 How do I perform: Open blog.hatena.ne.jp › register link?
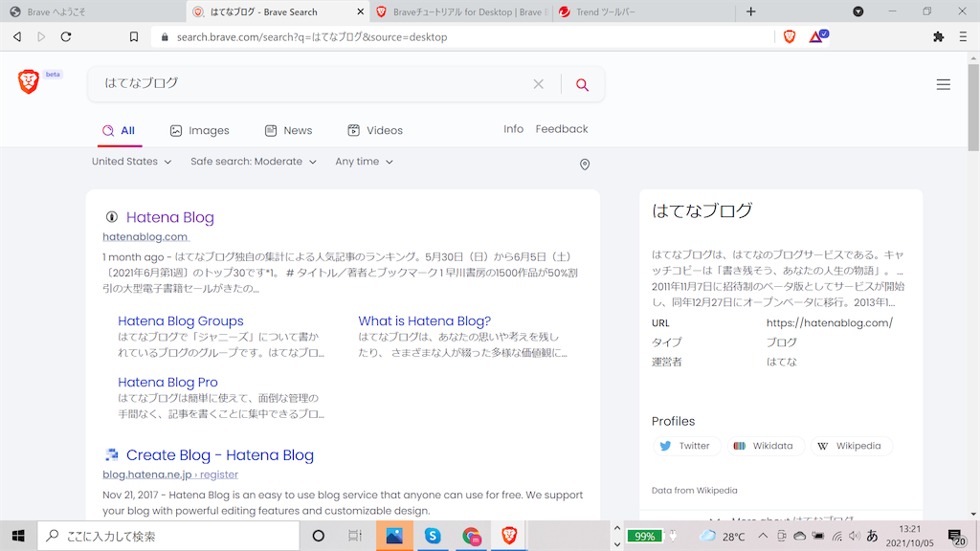point(170,474)
